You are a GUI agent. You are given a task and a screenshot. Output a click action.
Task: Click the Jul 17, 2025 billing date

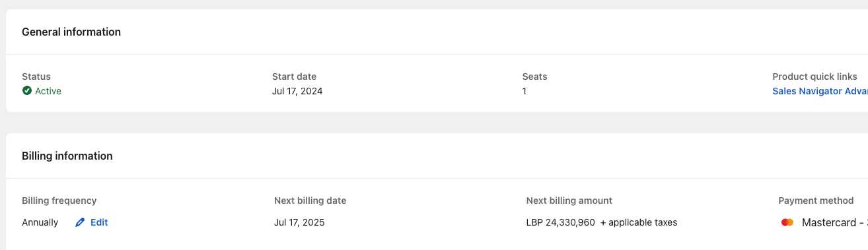[299, 222]
